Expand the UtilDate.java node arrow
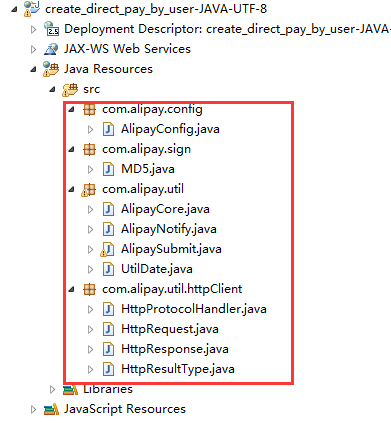This screenshot has height=423, width=391. [x=90, y=269]
